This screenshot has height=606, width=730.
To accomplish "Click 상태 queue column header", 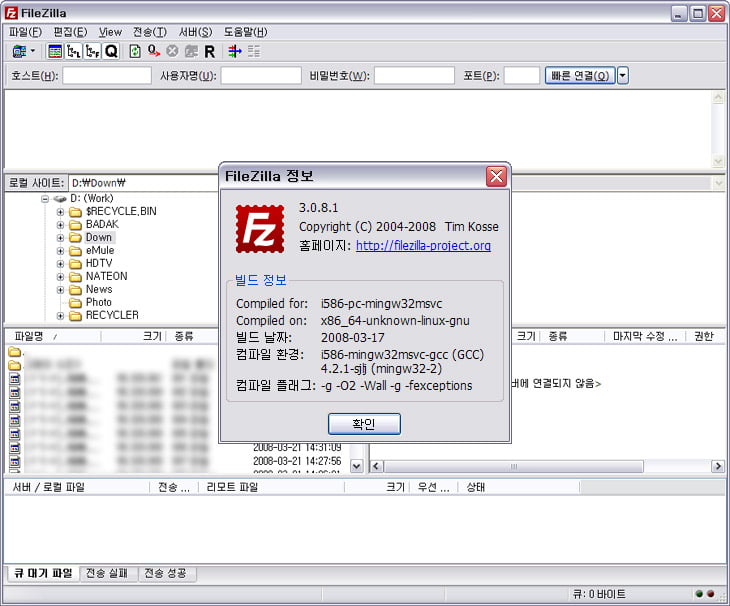I will pyautogui.click(x=519, y=487).
